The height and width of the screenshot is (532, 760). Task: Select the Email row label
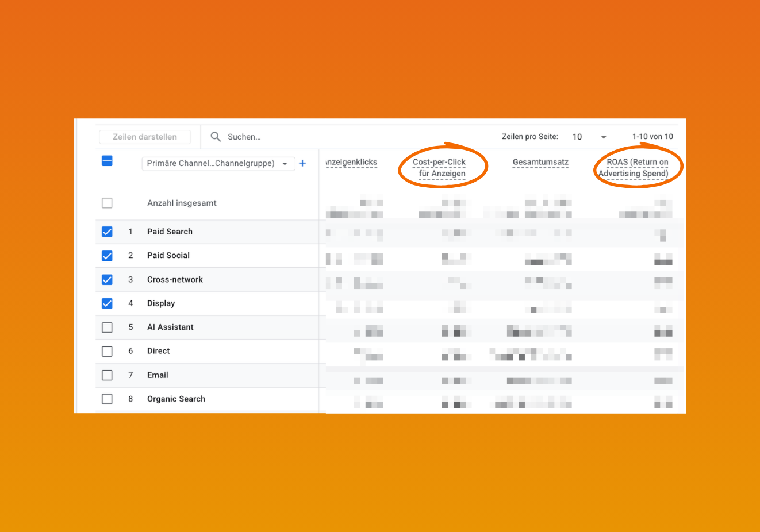pos(158,375)
